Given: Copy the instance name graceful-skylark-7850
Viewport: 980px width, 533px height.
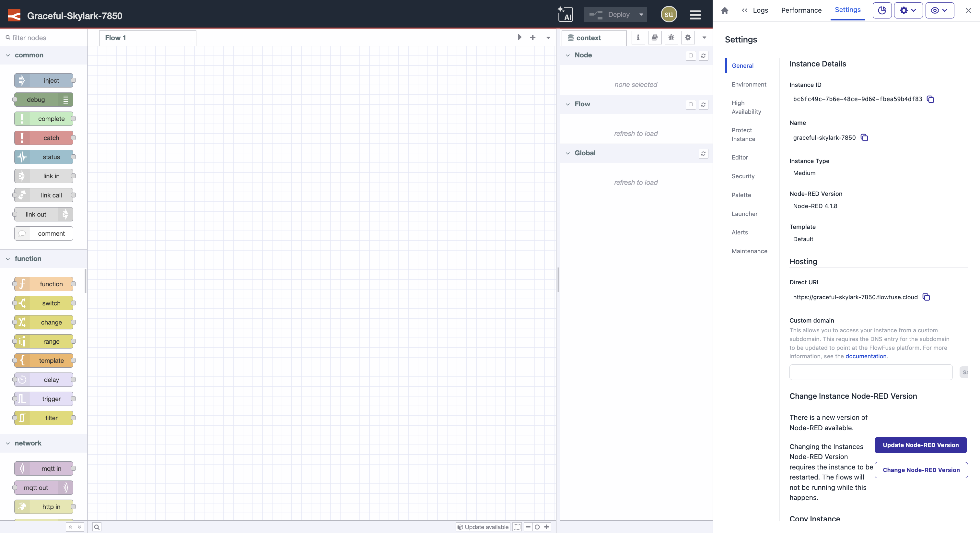Looking at the screenshot, I should (x=864, y=137).
